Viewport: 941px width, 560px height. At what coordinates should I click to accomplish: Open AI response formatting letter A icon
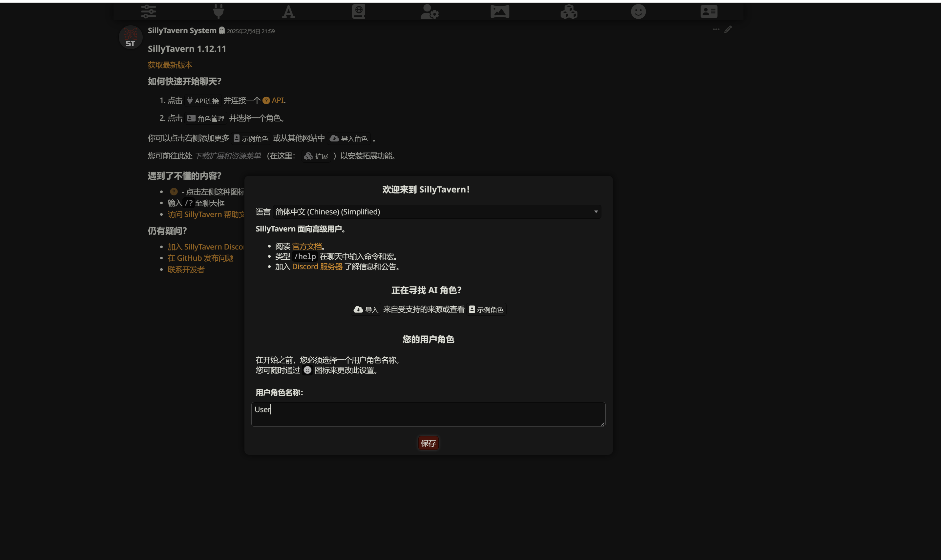[x=288, y=12]
